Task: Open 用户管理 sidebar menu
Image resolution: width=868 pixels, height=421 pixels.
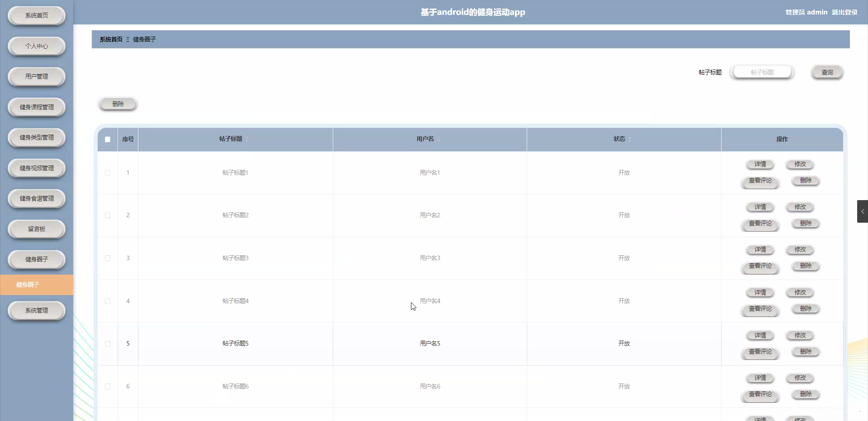Action: (x=37, y=77)
